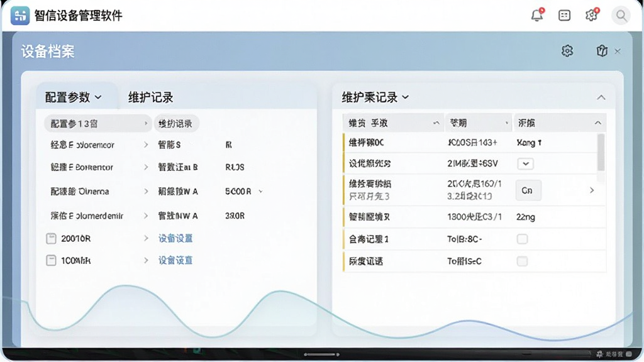Click the 1300 date cell in the table
The image size is (644, 362).
474,217
